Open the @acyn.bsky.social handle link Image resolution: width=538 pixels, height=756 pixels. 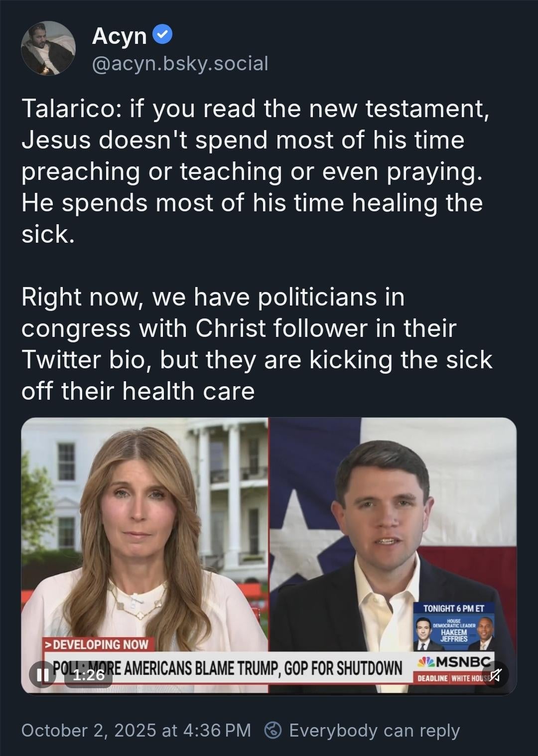click(x=180, y=64)
